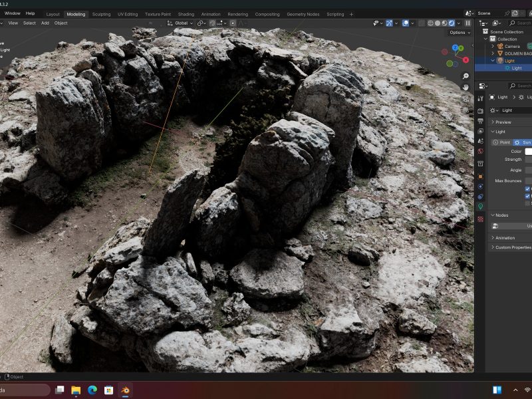Image resolution: width=532 pixels, height=399 pixels.
Task: Open the Physics properties tab
Action: (480, 187)
